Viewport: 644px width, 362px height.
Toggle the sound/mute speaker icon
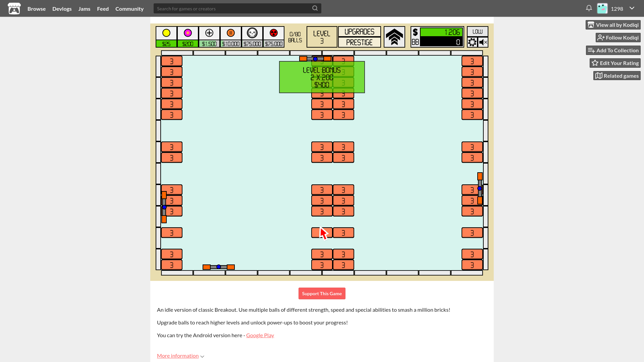483,42
